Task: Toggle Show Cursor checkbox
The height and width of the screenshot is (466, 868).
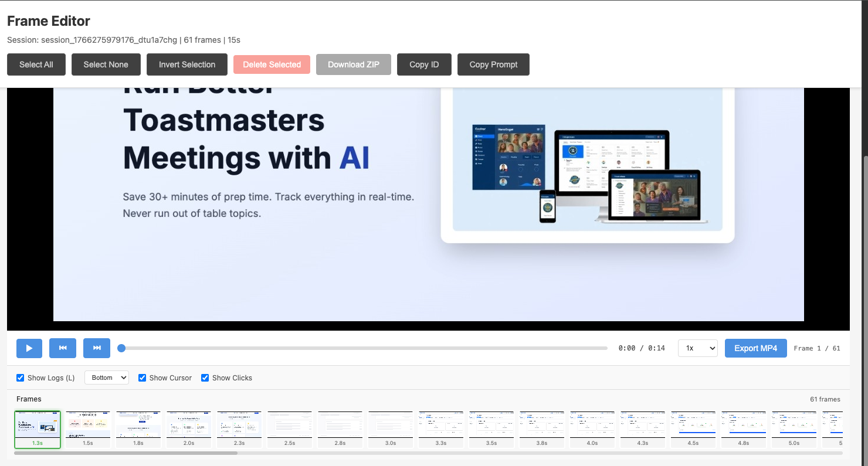Action: click(x=142, y=378)
